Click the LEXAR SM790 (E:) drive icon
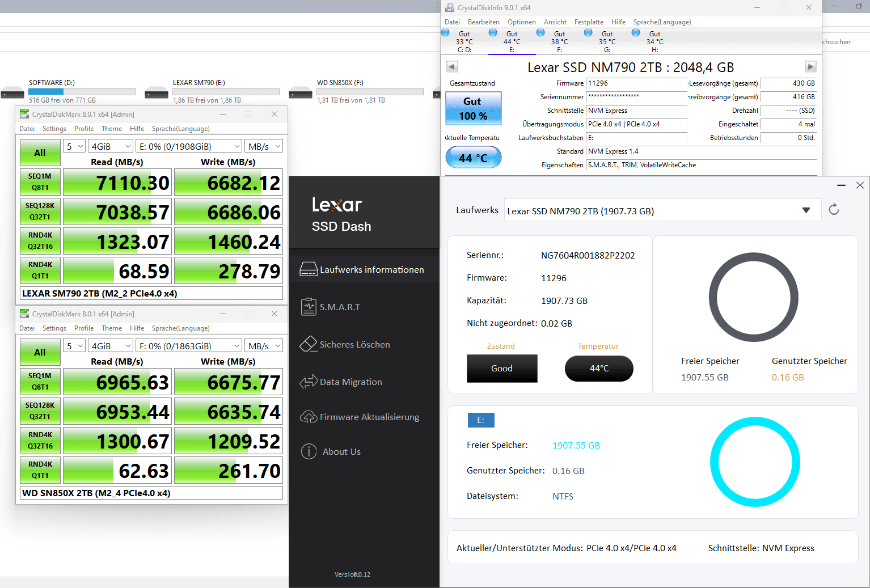Image resolution: width=870 pixels, height=588 pixels. pyautogui.click(x=157, y=92)
